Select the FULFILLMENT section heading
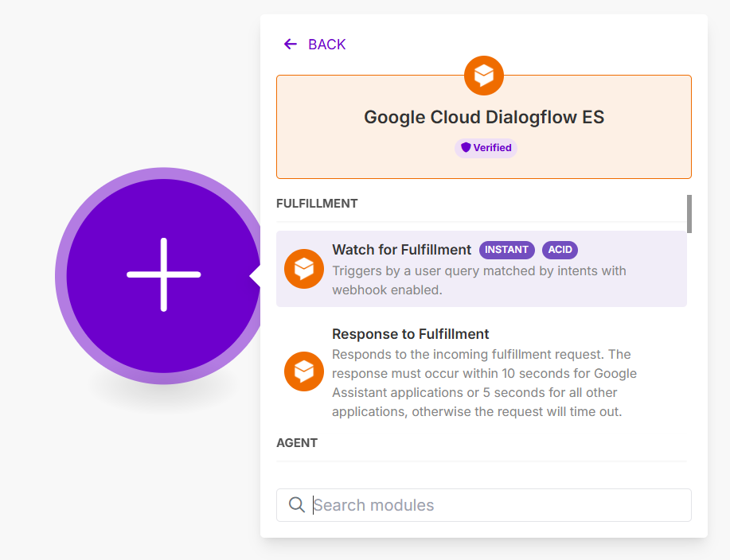The height and width of the screenshot is (560, 730). (317, 204)
